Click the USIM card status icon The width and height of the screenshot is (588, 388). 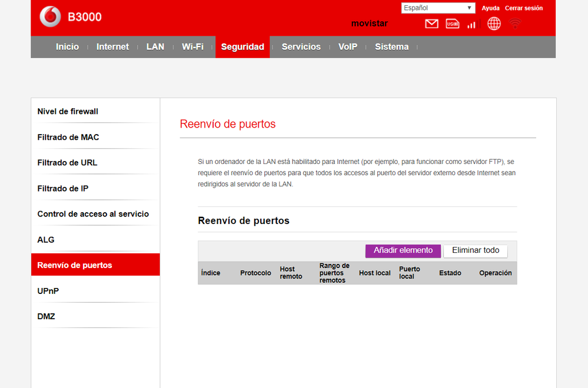click(452, 24)
